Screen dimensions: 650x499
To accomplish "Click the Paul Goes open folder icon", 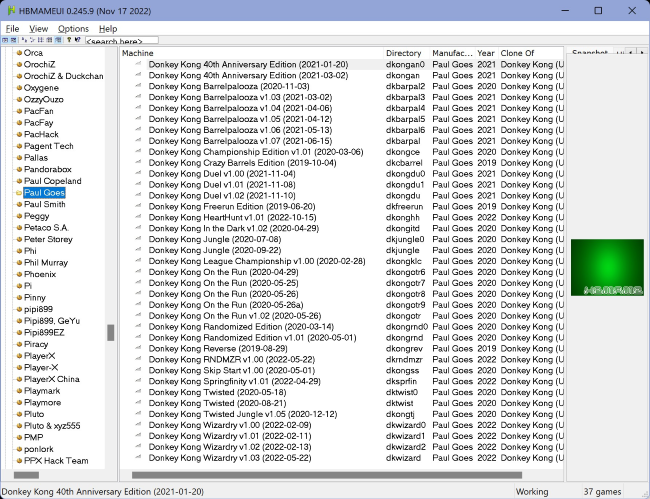I will pyautogui.click(x=19, y=193).
